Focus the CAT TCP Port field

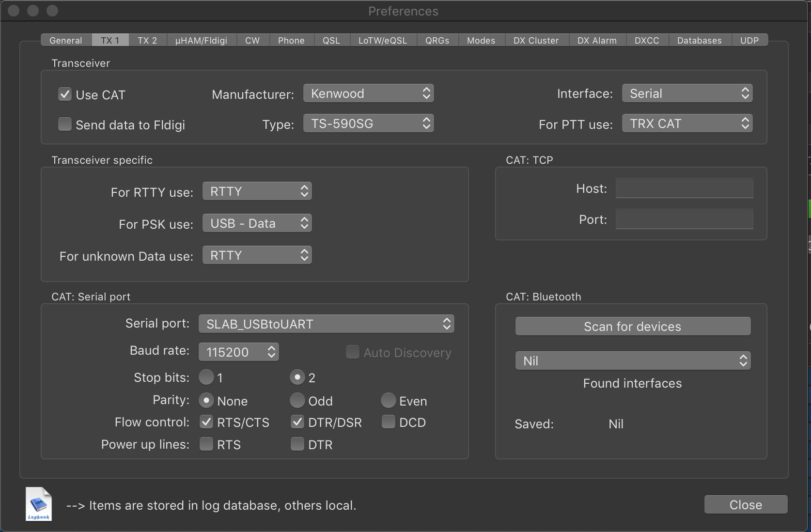click(684, 219)
